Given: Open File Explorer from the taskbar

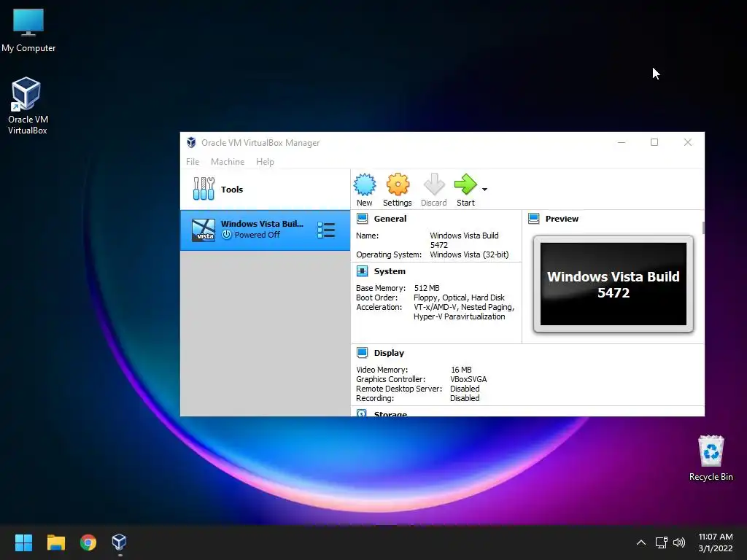Looking at the screenshot, I should click(x=55, y=542).
